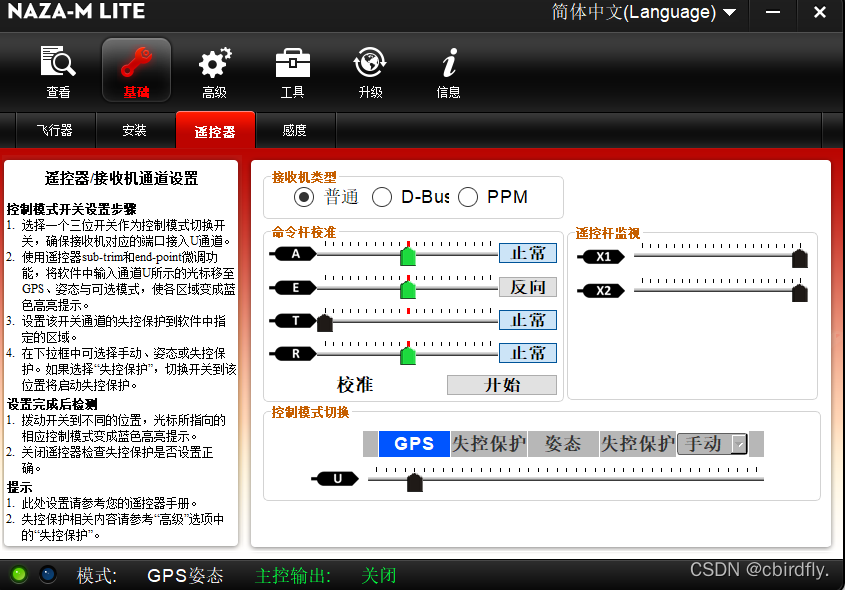Click the R channel label badge
This screenshot has height=590, width=845.
[295, 354]
